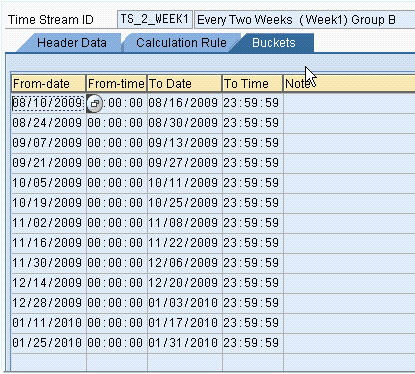Select the To Date column header
415x374 pixels.
(x=185, y=83)
